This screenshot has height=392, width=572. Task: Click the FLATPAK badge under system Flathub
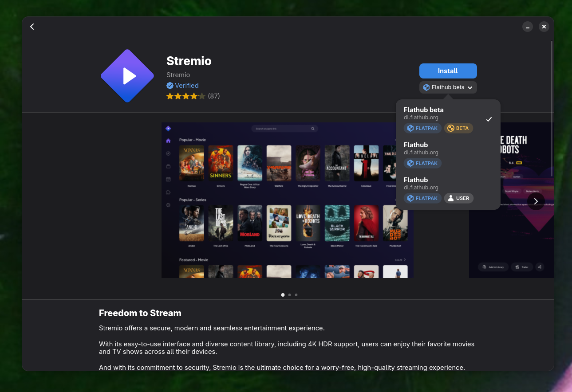(422, 163)
